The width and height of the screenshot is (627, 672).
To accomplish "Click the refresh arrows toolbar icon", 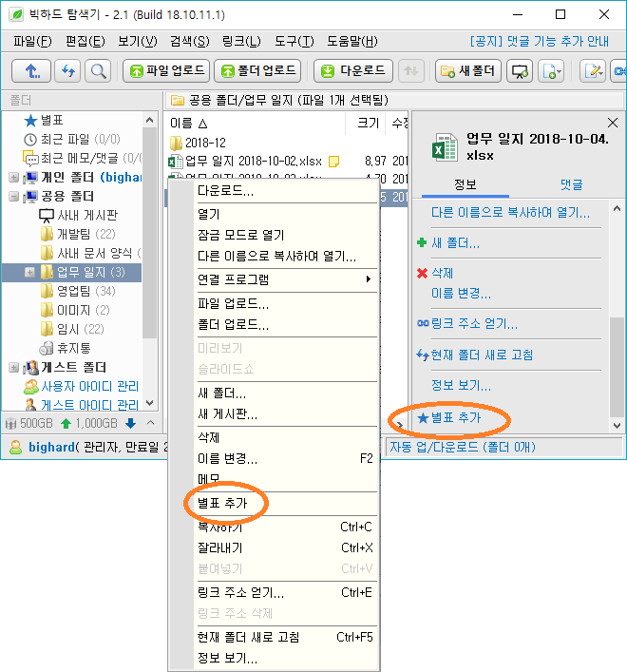I will pyautogui.click(x=67, y=70).
